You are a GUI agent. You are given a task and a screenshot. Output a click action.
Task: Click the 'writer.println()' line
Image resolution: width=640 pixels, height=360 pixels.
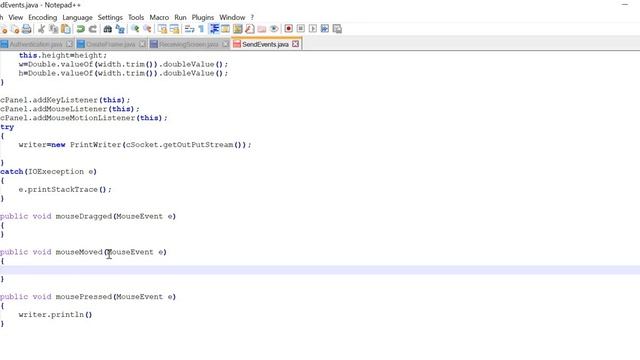pos(56,315)
